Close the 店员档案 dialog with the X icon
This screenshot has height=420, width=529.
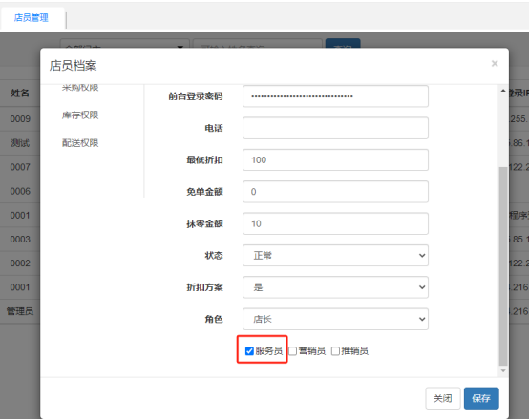click(495, 63)
